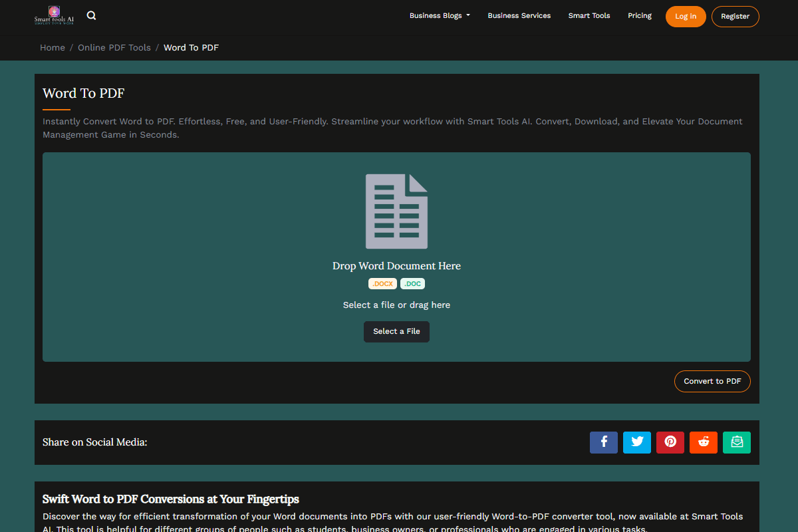The image size is (798, 532).
Task: Expand the Business Blogs dropdown
Action: pos(440,16)
